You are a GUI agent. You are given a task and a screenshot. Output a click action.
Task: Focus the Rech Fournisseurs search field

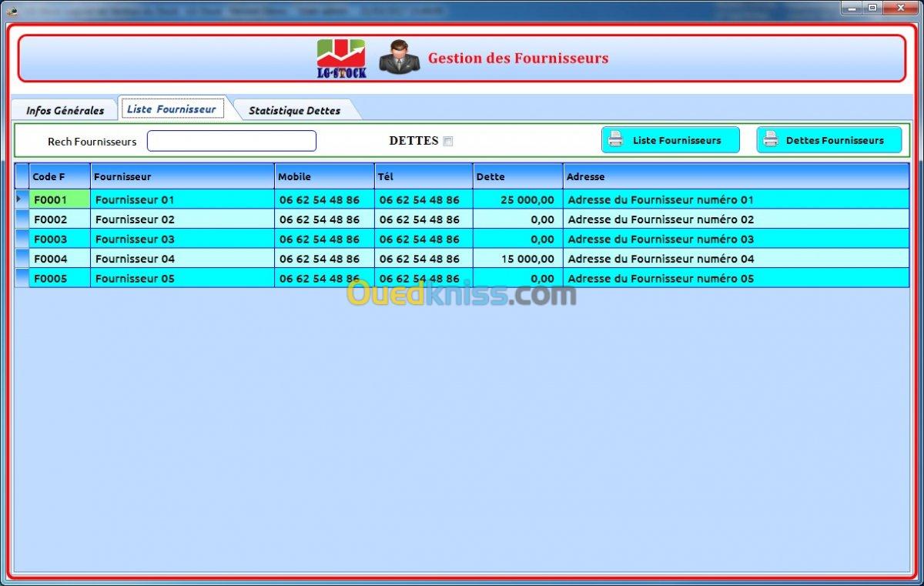(x=232, y=141)
